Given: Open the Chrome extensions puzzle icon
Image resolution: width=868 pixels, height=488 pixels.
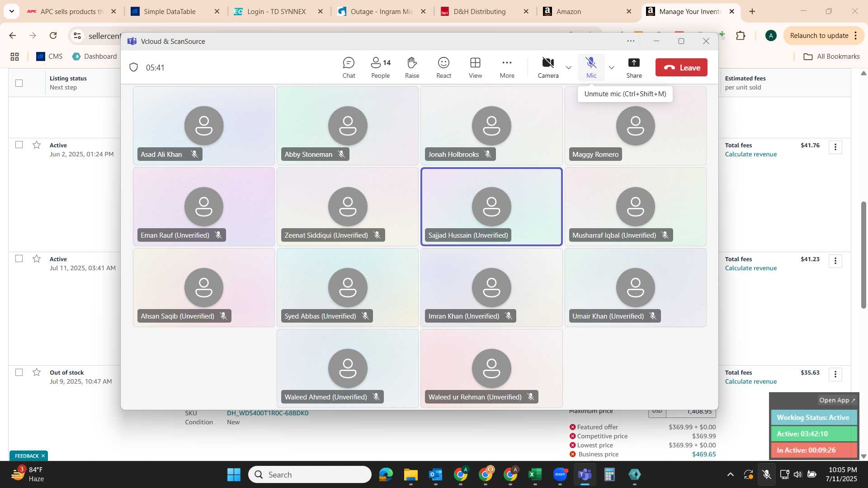Looking at the screenshot, I should [741, 35].
